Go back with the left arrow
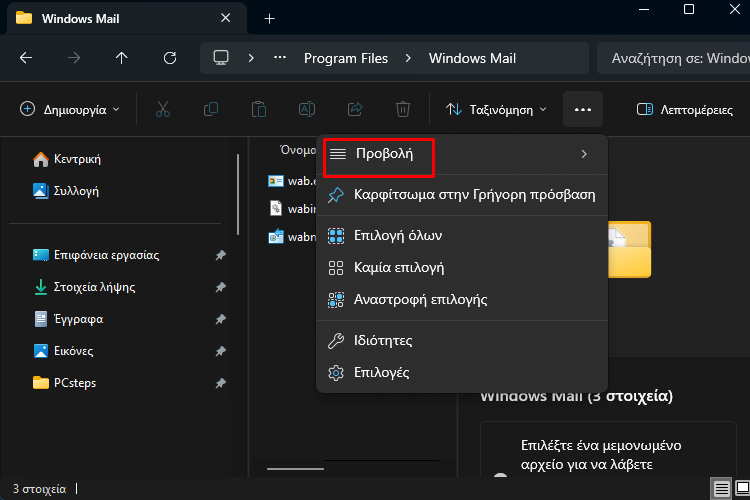Image resolution: width=750 pixels, height=500 pixels. [x=26, y=58]
